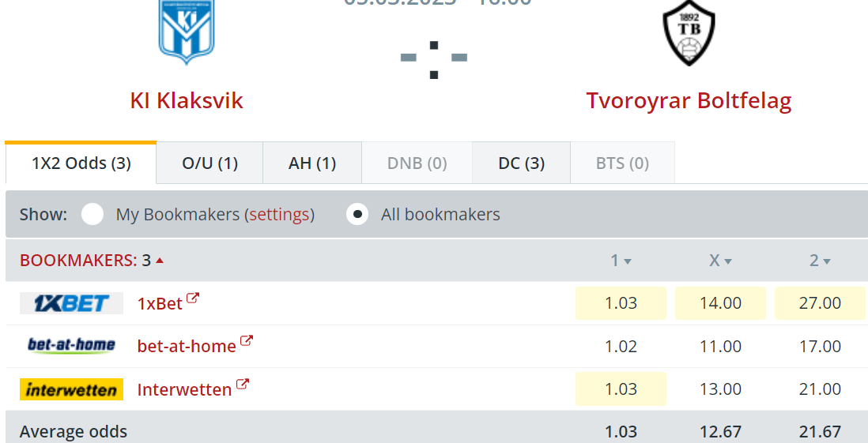Switch to the AH (1) tab
The width and height of the screenshot is (868, 443).
pyautogui.click(x=312, y=163)
